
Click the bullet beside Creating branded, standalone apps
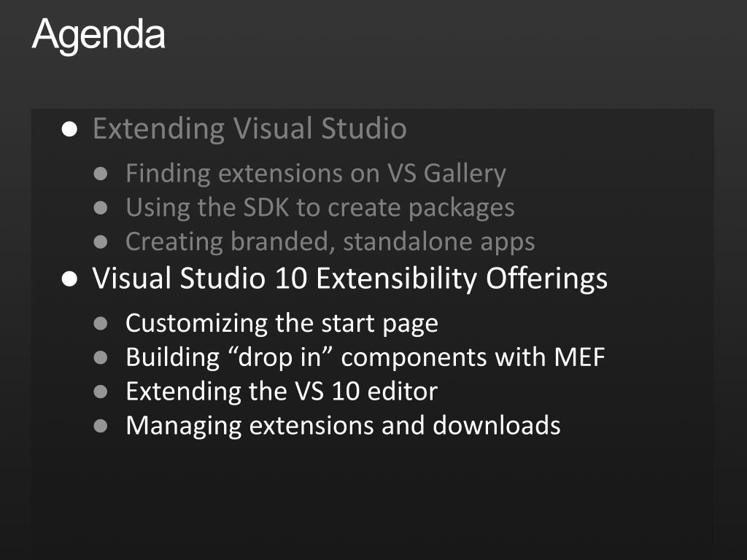tap(101, 242)
